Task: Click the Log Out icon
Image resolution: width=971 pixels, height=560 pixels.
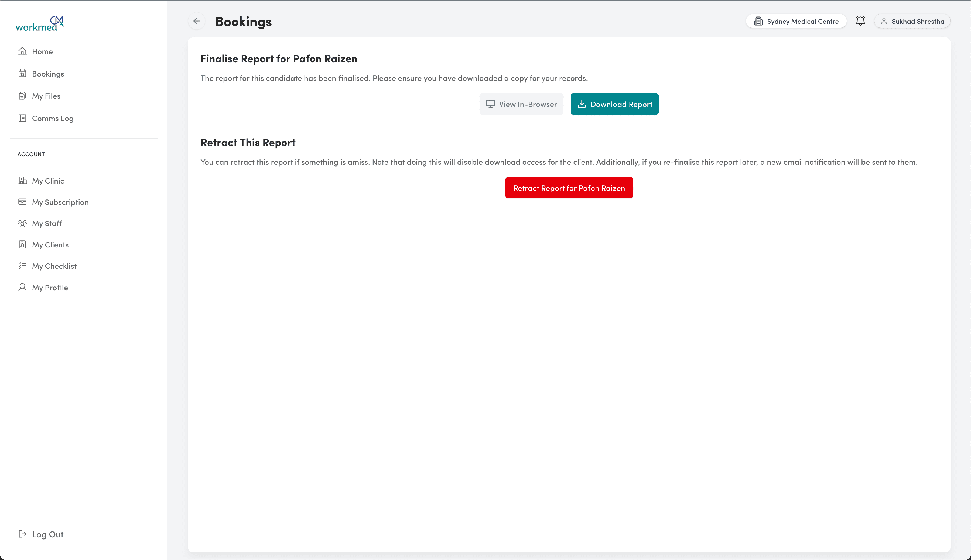Action: coord(22,534)
